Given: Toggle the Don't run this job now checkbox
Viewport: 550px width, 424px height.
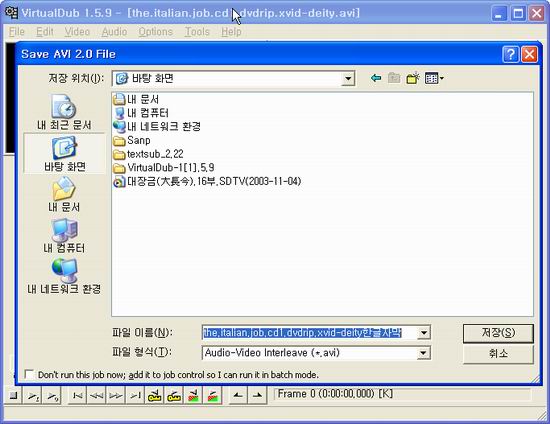Looking at the screenshot, I should tap(29, 375).
